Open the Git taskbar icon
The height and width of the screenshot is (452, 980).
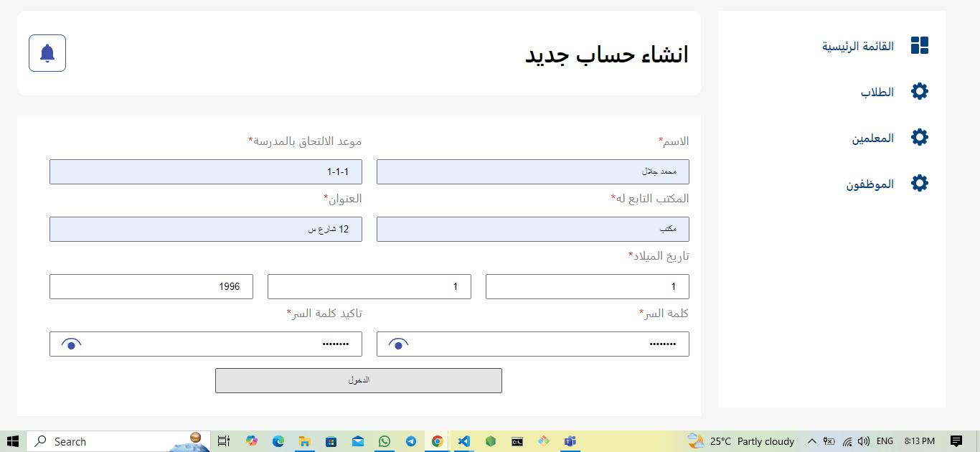544,441
